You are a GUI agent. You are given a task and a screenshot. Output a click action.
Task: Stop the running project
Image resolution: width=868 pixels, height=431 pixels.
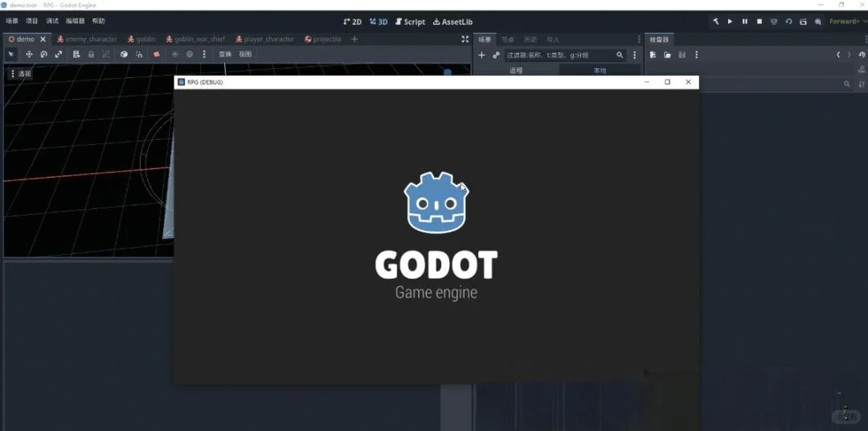pos(759,22)
